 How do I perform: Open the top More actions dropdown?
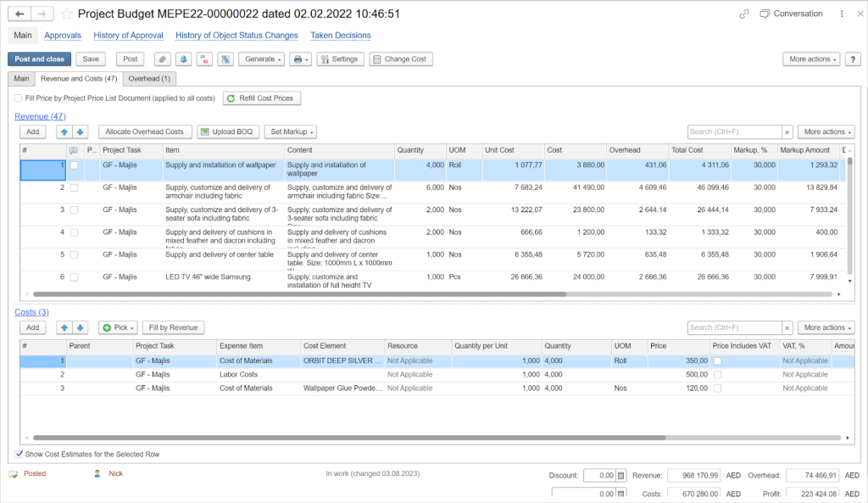click(812, 59)
